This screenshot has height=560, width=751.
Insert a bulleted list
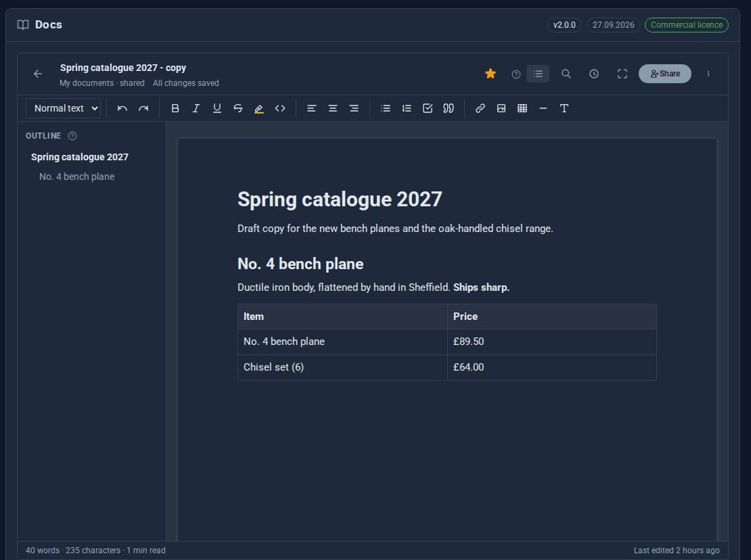(386, 108)
